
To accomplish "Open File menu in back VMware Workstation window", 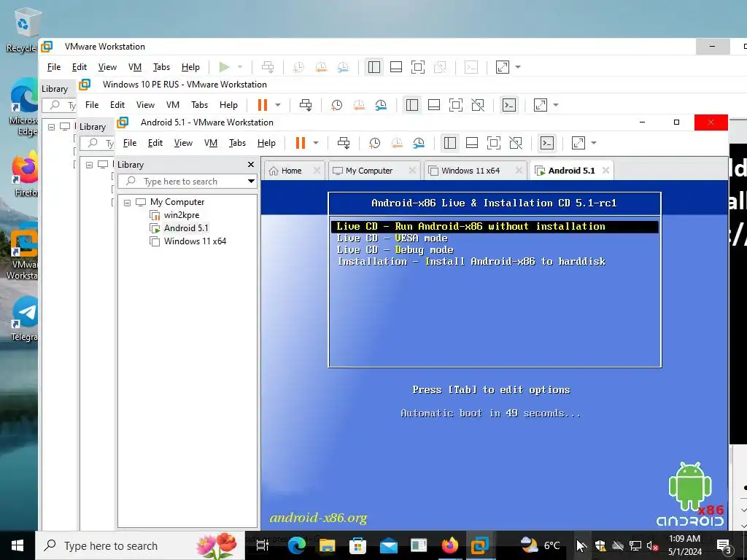I will click(x=54, y=67).
